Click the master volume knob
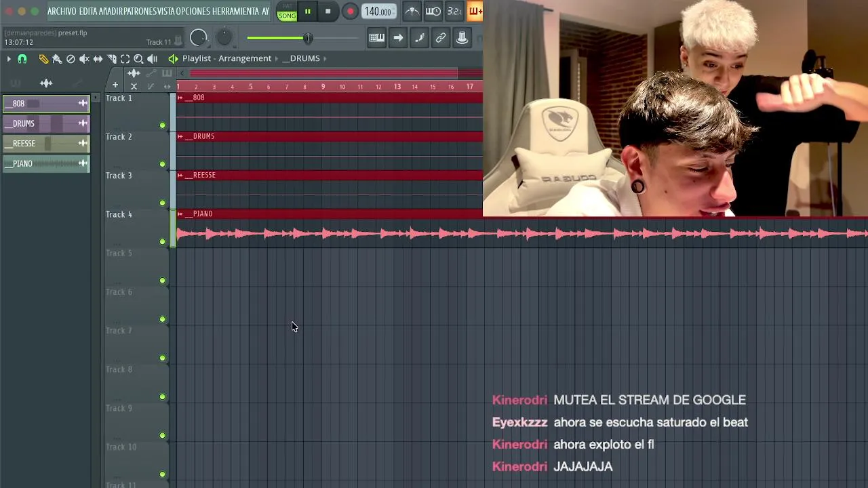868x488 pixels. point(198,38)
